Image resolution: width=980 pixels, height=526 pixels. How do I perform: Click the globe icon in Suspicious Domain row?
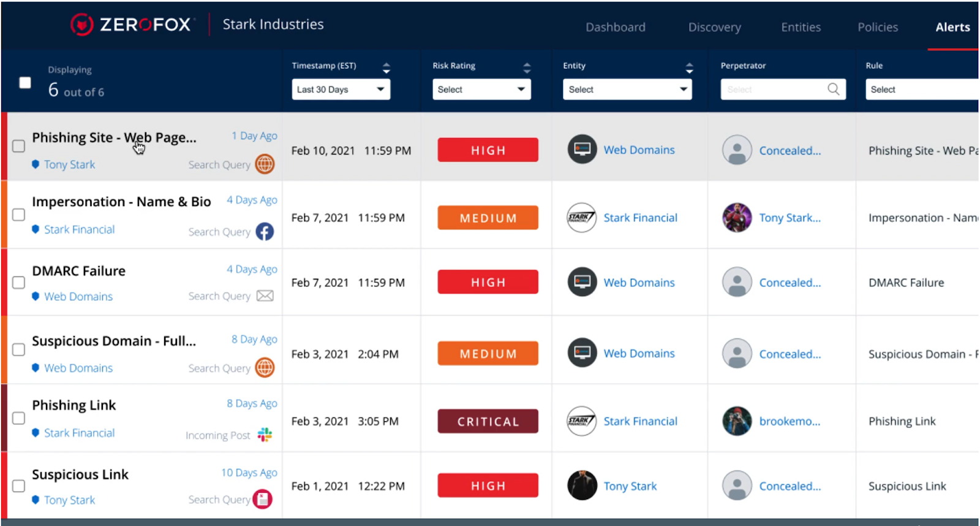click(265, 368)
